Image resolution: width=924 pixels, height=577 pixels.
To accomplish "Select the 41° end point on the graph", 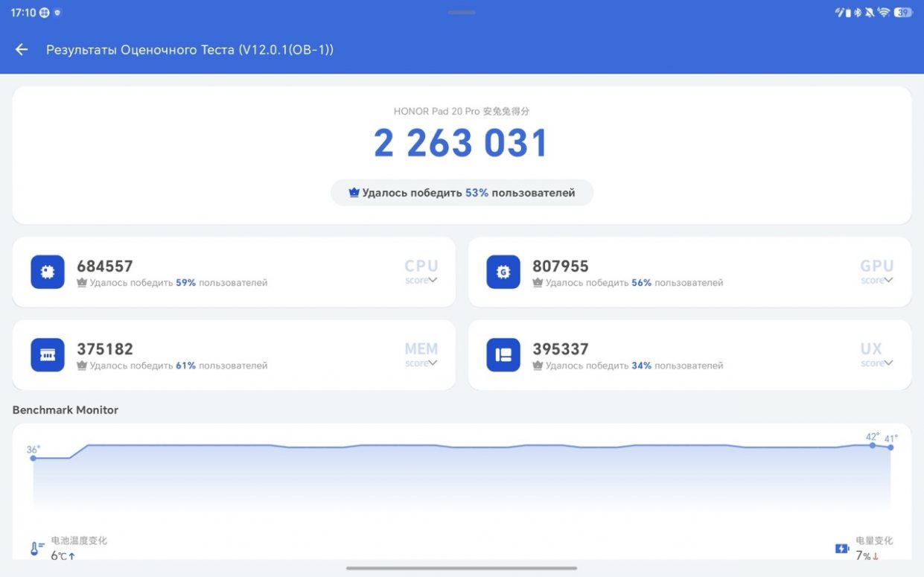I will pos(890,447).
